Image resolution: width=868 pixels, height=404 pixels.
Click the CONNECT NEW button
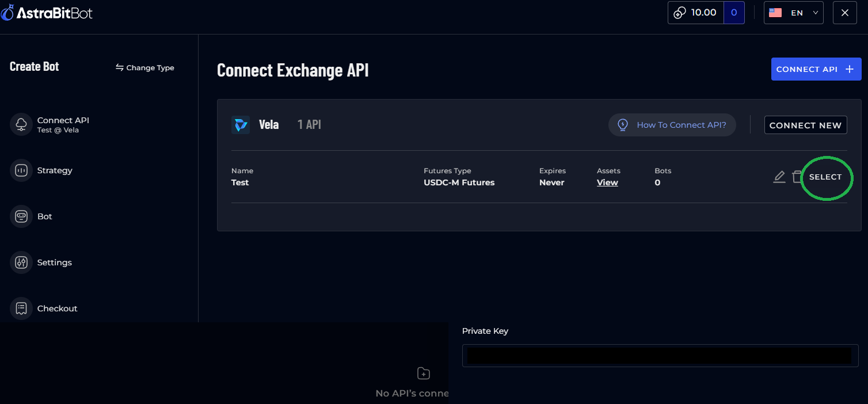click(805, 125)
